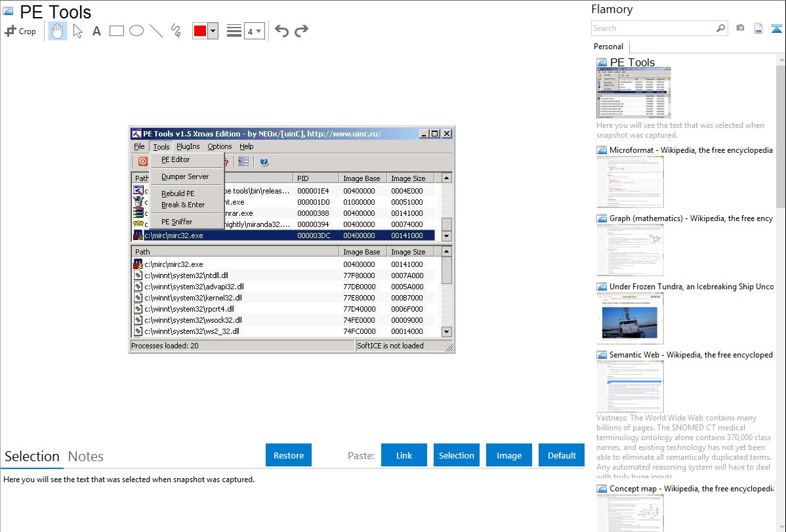Click the 'Processes loaded: 20' status text
Viewport: 786px width, 532px height.
click(165, 346)
